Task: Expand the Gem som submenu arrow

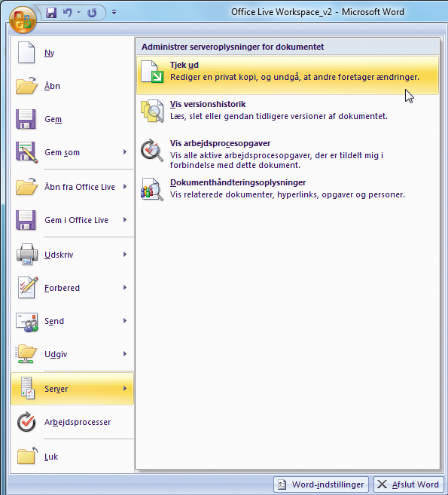Action: point(125,152)
